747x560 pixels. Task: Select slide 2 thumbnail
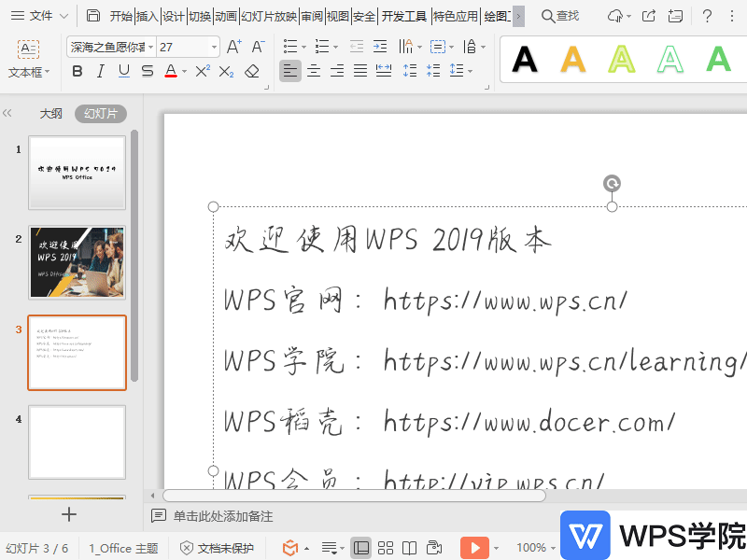tap(77, 262)
